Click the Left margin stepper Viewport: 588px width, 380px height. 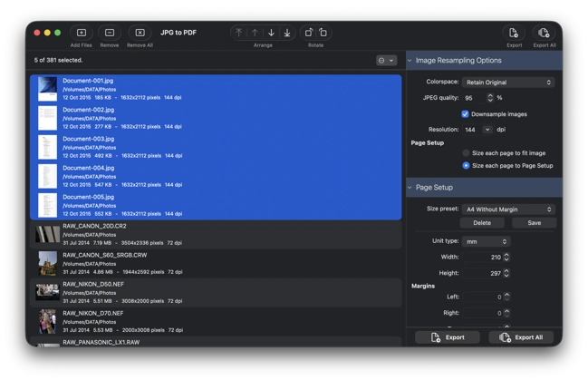506,297
